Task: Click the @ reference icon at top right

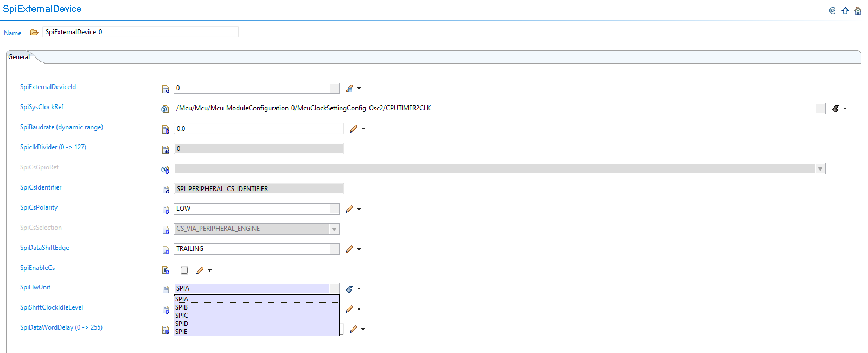Action: [832, 10]
